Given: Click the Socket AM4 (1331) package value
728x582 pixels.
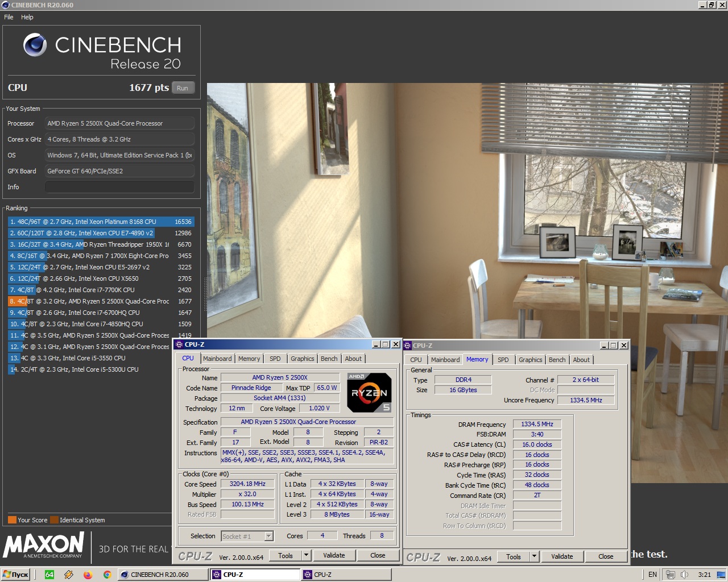Looking at the screenshot, I should coord(280,398).
